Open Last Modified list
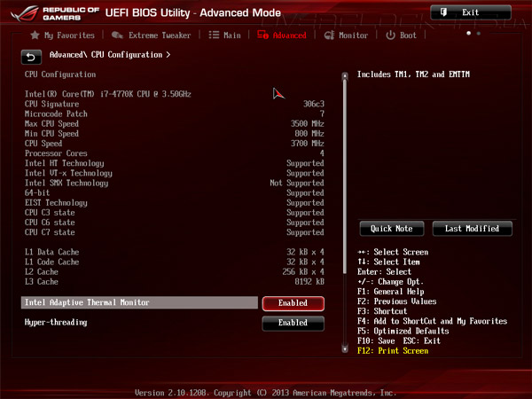Screen dimensions: 532x399 pyautogui.click(x=473, y=229)
